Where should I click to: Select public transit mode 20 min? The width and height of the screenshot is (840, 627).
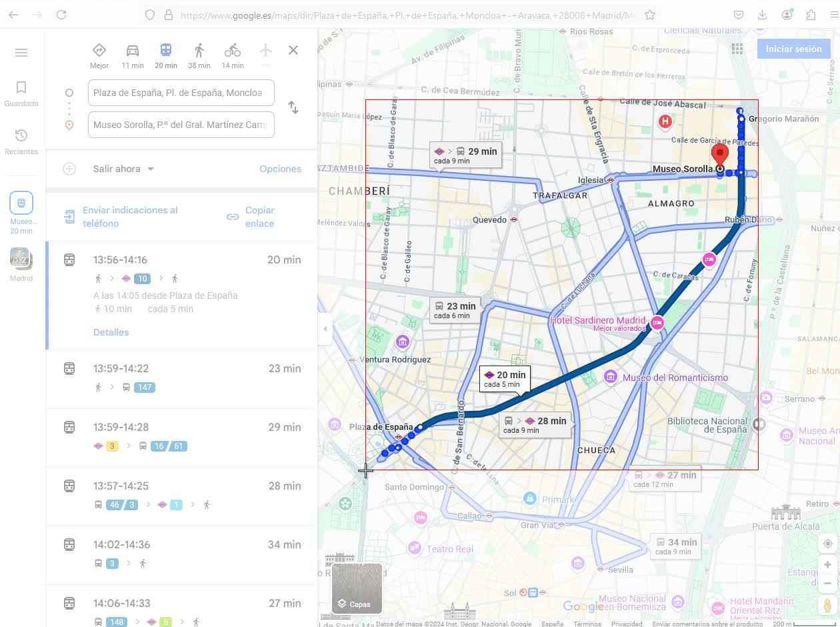[x=166, y=56]
